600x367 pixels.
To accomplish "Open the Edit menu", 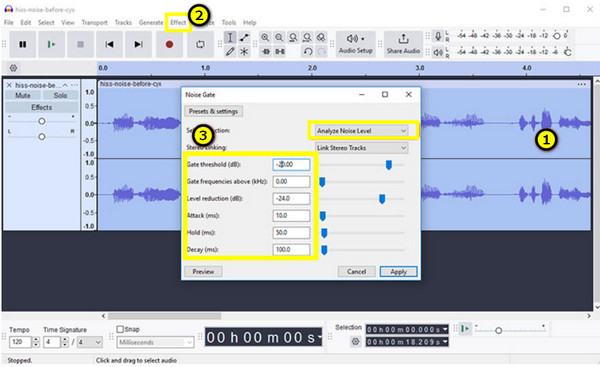I will 26,23.
